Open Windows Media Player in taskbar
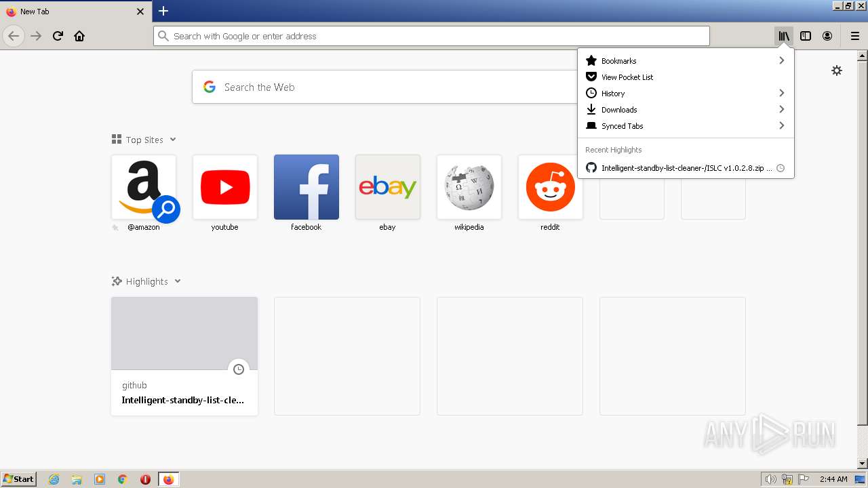 click(x=100, y=479)
